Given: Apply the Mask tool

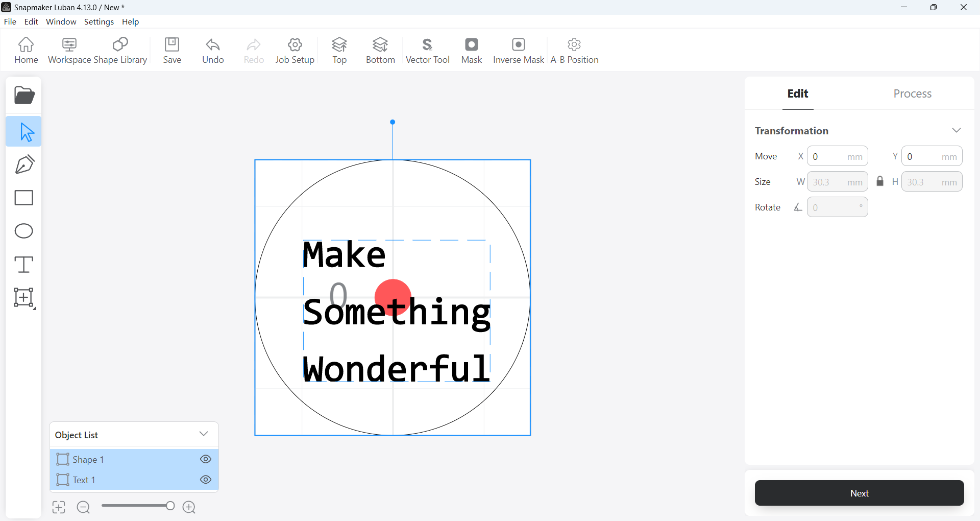Looking at the screenshot, I should tap(472, 51).
